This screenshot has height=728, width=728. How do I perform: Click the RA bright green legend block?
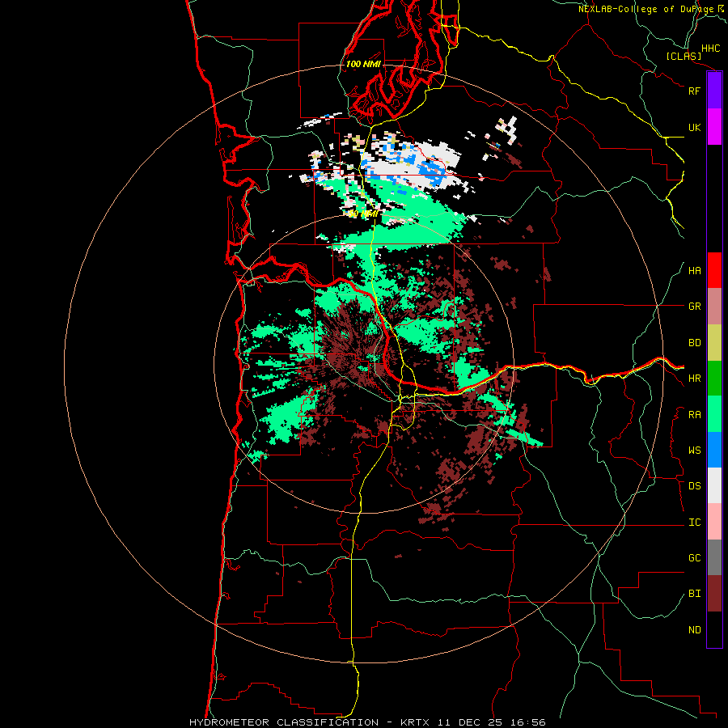[714, 413]
